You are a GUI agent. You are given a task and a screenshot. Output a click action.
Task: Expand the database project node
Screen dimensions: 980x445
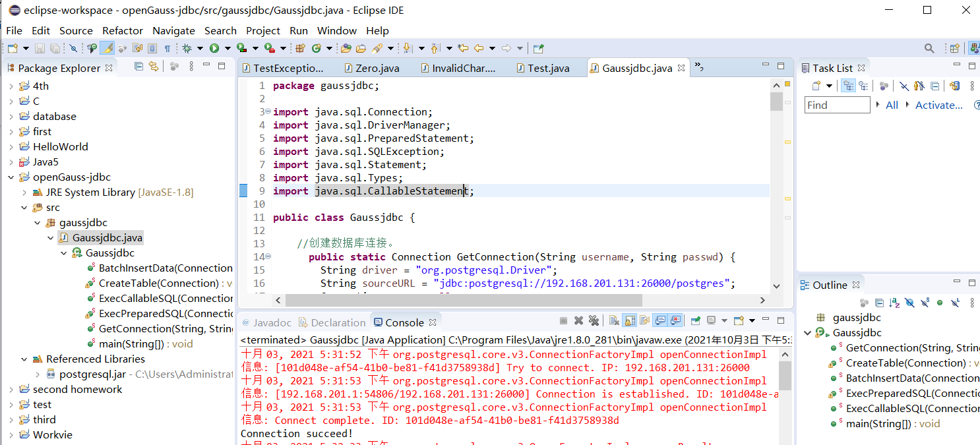click(x=11, y=116)
